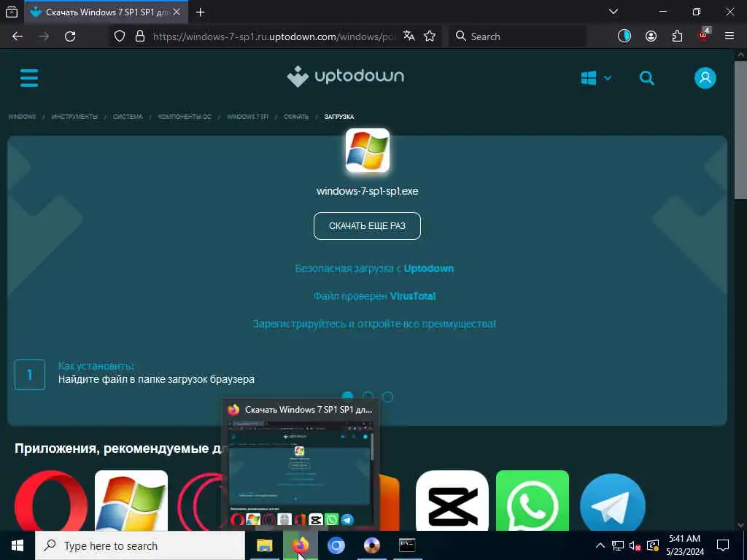Select the third carousel step dot
The height and width of the screenshot is (560, 747).
pyautogui.click(x=388, y=397)
